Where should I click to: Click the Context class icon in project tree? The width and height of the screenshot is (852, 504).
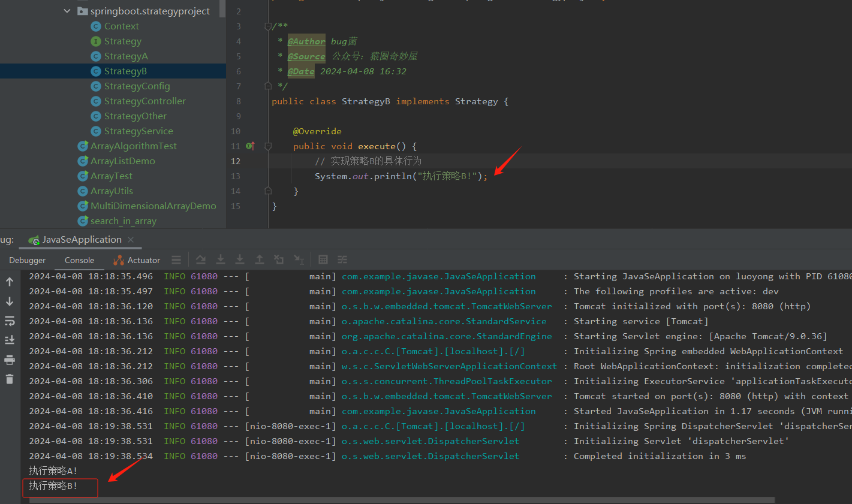[95, 26]
